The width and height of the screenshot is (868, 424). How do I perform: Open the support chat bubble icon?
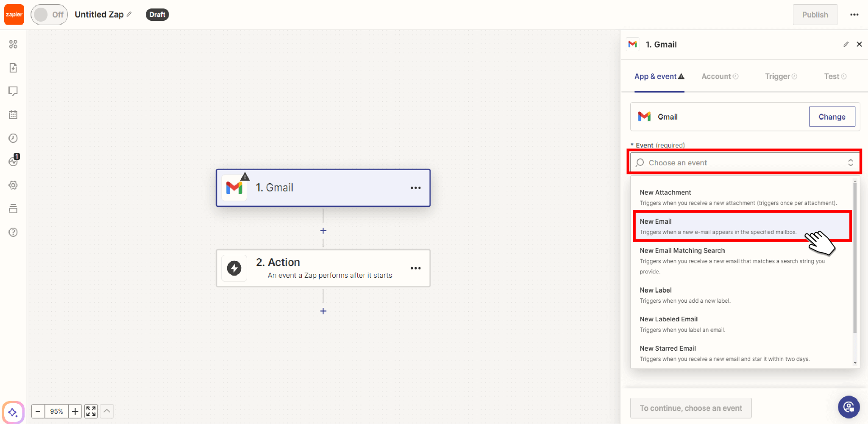[x=849, y=407]
